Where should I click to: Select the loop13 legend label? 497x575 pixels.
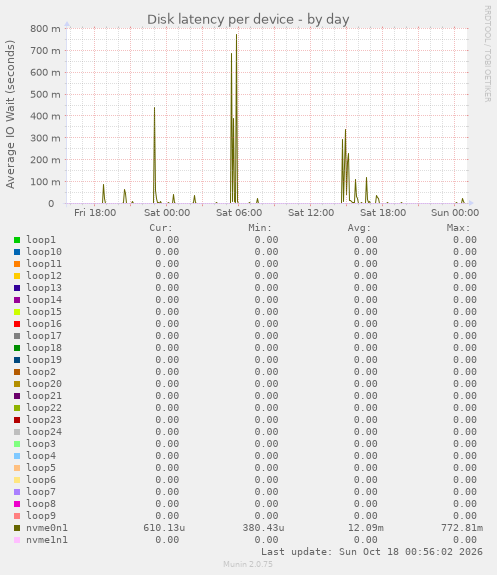click(x=44, y=288)
